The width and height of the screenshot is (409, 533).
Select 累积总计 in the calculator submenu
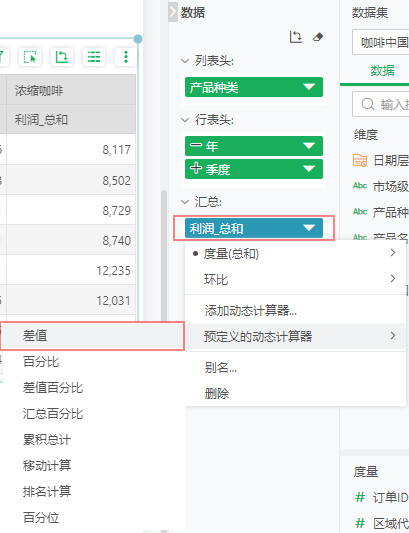click(x=92, y=440)
